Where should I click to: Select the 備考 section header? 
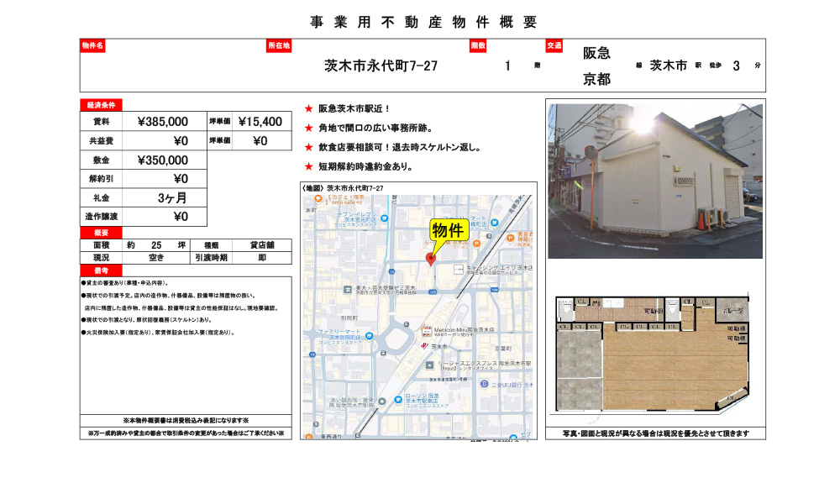point(101,270)
